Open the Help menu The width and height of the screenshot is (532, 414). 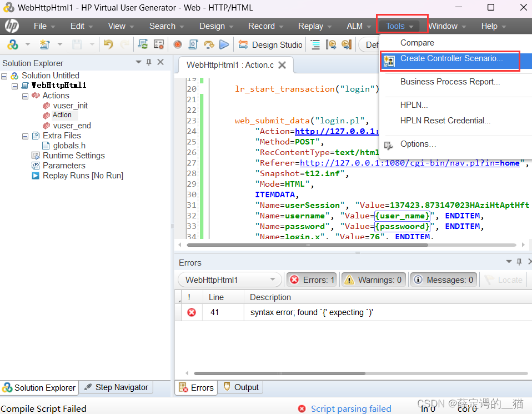point(493,26)
